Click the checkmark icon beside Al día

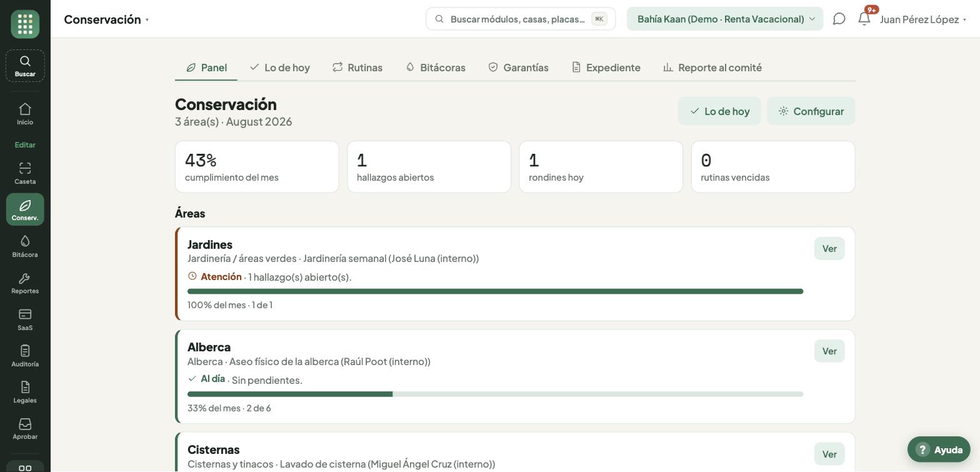pos(192,379)
